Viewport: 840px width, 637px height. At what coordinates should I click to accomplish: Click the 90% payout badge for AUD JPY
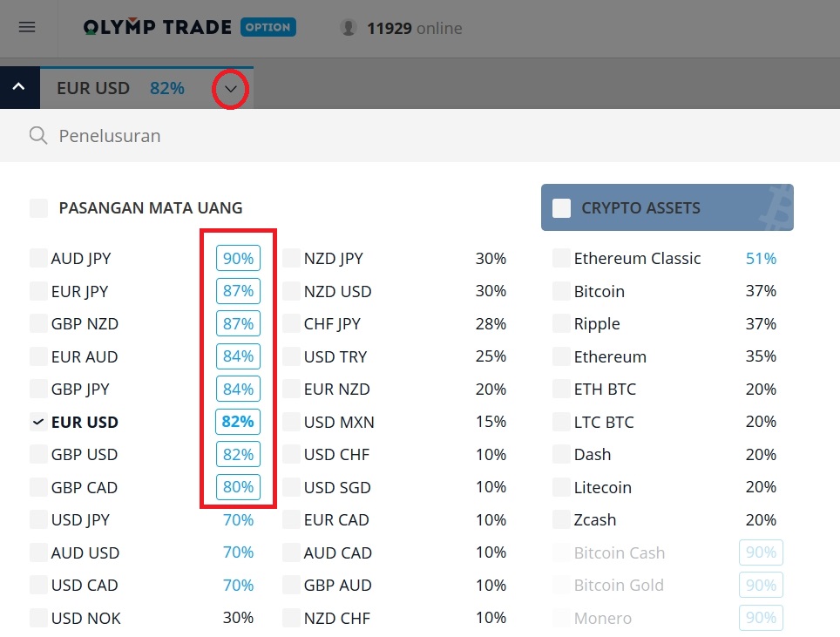click(237, 258)
